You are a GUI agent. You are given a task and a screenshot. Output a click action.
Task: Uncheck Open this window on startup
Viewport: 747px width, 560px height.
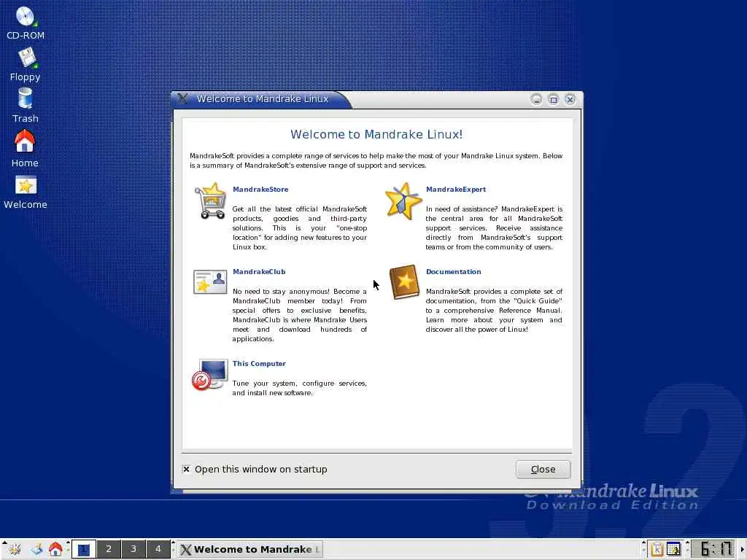186,469
